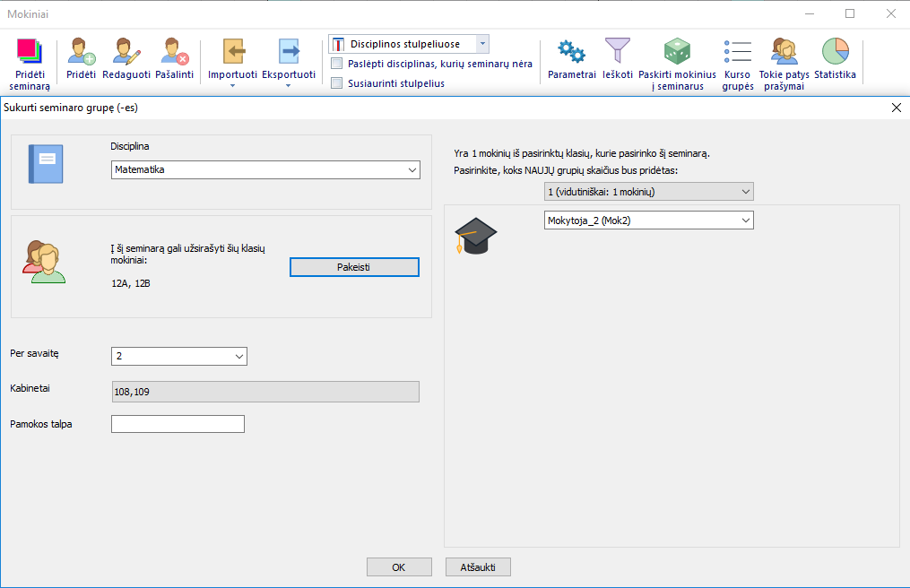Click the Pašalinti remove icon
910x588 pixels.
(174, 50)
